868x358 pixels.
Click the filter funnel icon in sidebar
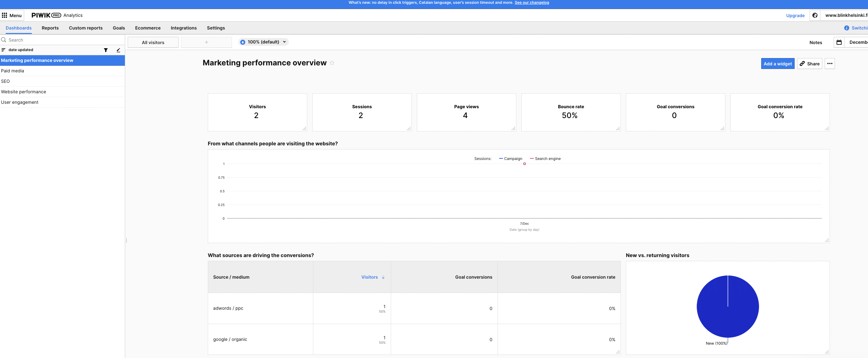point(106,50)
